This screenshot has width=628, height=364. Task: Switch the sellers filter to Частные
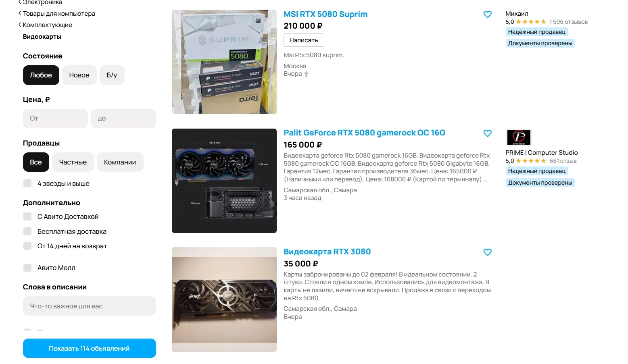click(73, 162)
